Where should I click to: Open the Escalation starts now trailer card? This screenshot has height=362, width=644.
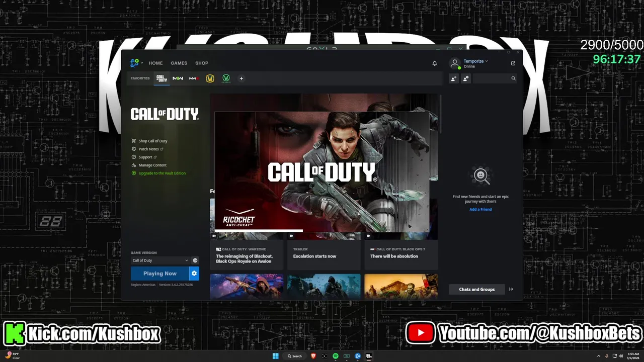[x=324, y=255]
